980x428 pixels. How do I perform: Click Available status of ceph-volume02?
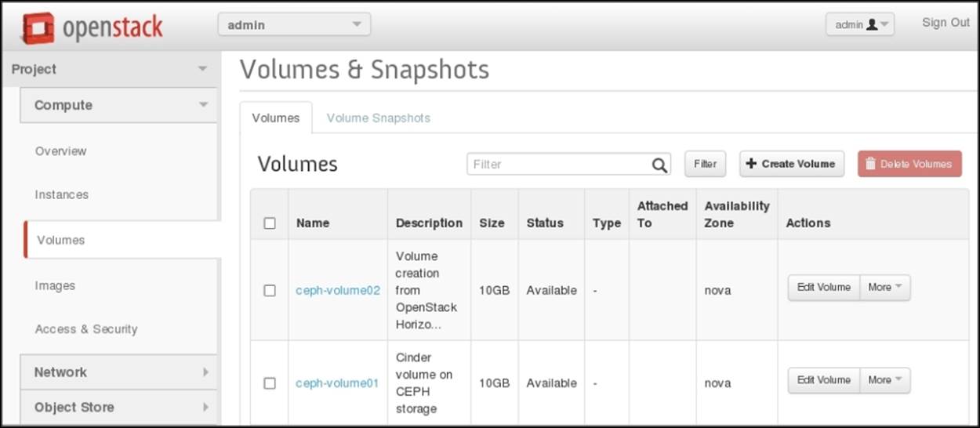pos(552,290)
